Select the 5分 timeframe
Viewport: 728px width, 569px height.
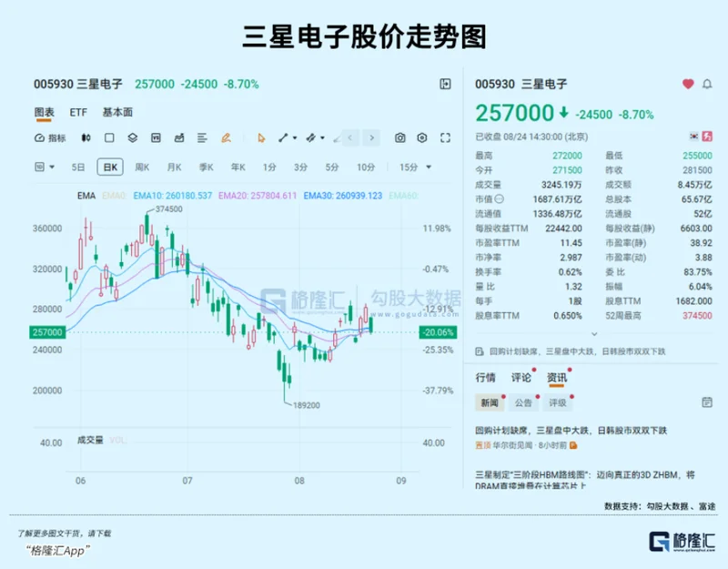(x=331, y=168)
